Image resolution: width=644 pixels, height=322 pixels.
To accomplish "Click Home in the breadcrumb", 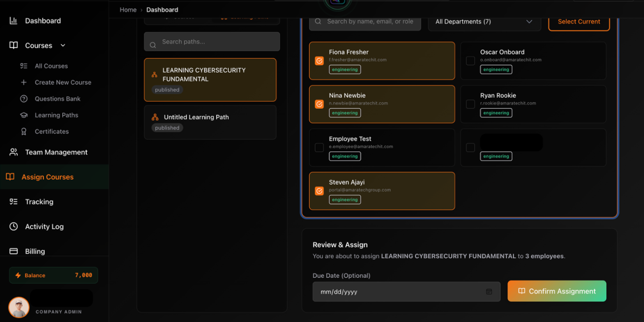I will (x=128, y=9).
